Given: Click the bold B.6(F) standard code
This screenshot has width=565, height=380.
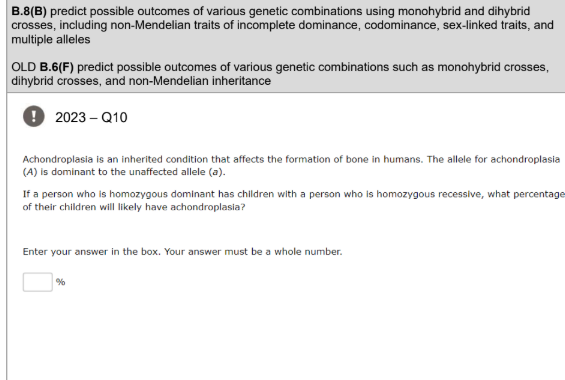Looking at the screenshot, I should [57, 67].
